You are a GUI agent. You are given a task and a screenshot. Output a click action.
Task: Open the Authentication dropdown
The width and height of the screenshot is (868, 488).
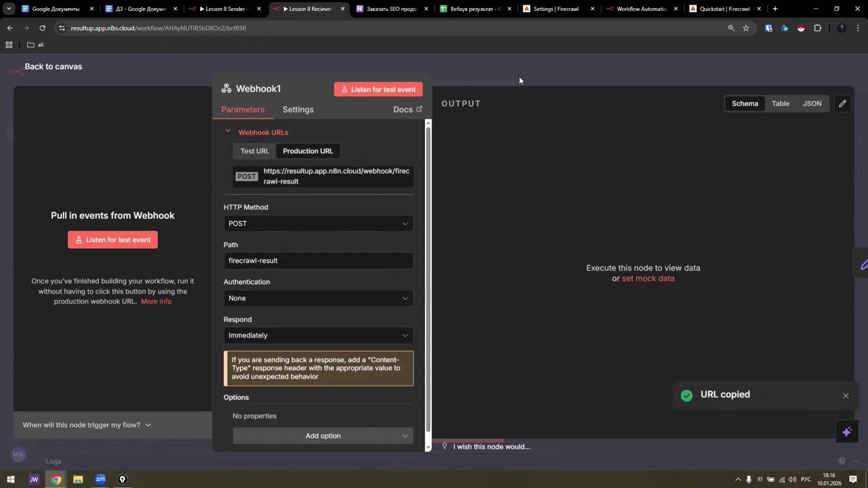coord(318,298)
